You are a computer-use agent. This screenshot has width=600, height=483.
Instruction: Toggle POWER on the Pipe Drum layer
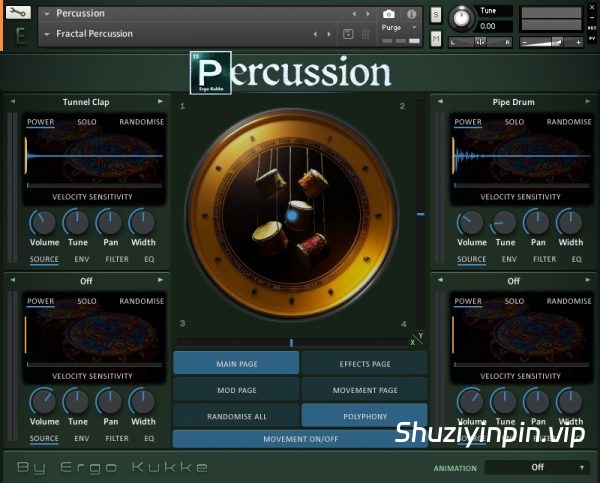[468, 122]
